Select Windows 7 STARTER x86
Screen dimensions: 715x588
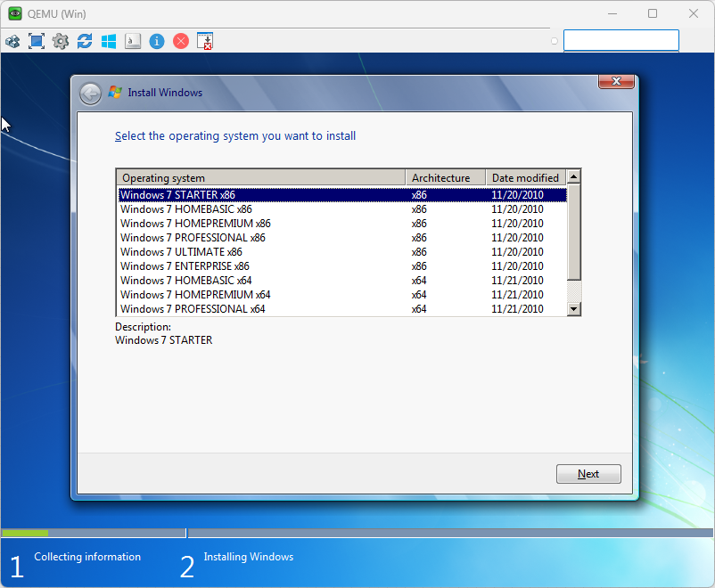tap(342, 194)
